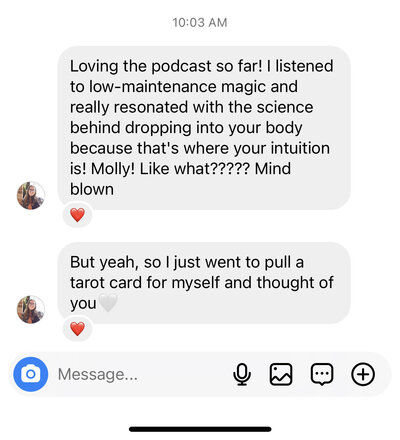Select the "Loving the podcast so far" message bubble
This screenshot has height=440, width=400.
tap(204, 128)
